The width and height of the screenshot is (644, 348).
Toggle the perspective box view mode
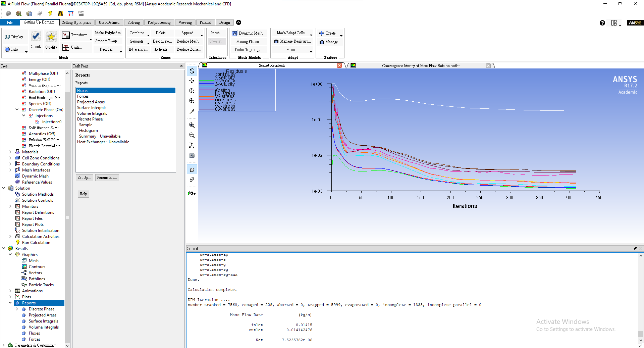point(192,170)
